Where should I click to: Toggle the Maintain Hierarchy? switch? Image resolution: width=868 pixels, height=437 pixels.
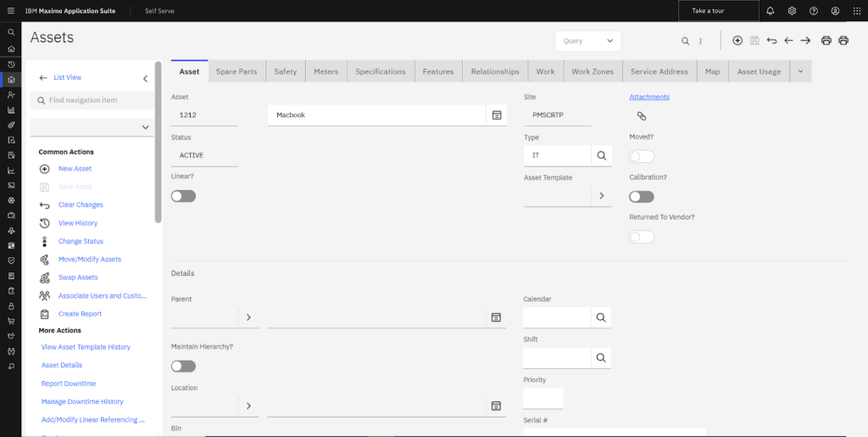(183, 366)
